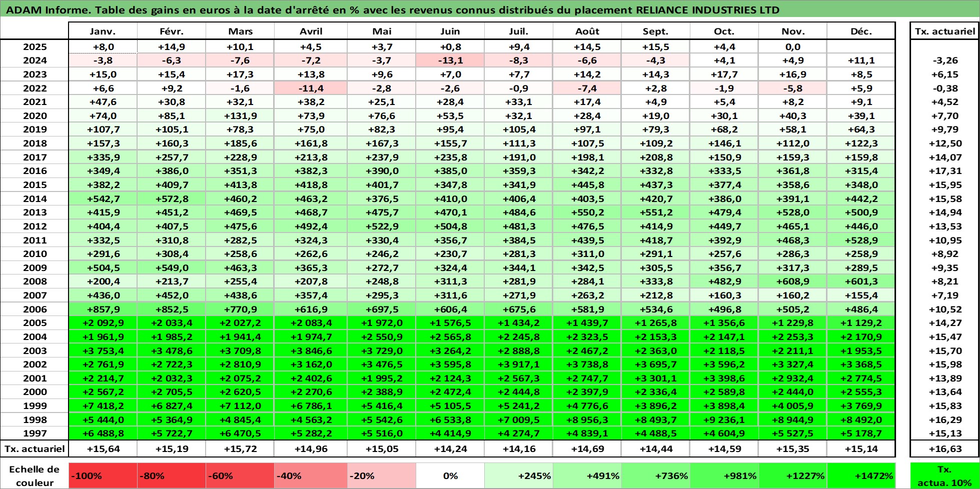Click the +551,2 cell in September 2013
980x489 pixels.
click(656, 212)
